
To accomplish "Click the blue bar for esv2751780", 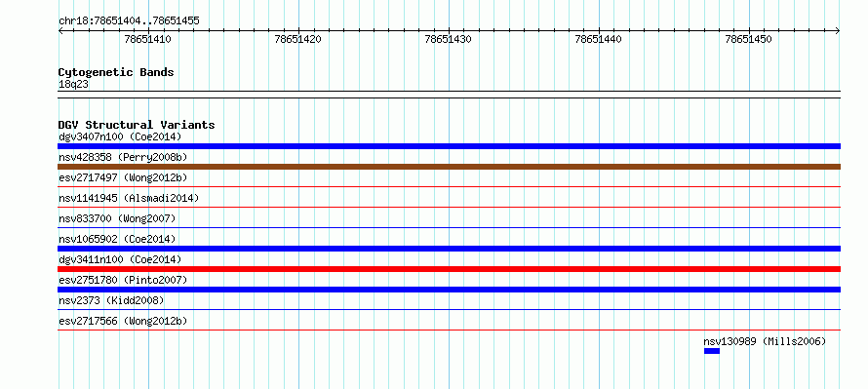I will (449, 290).
